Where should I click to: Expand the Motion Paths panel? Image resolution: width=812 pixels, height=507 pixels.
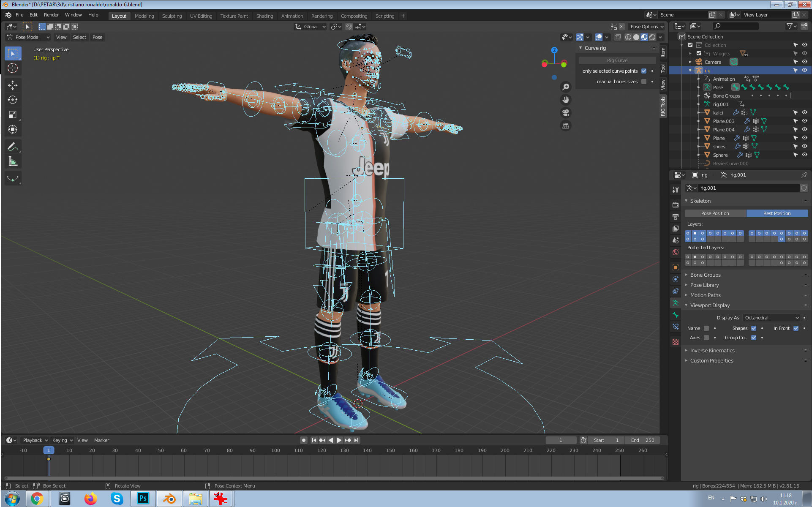pos(705,295)
